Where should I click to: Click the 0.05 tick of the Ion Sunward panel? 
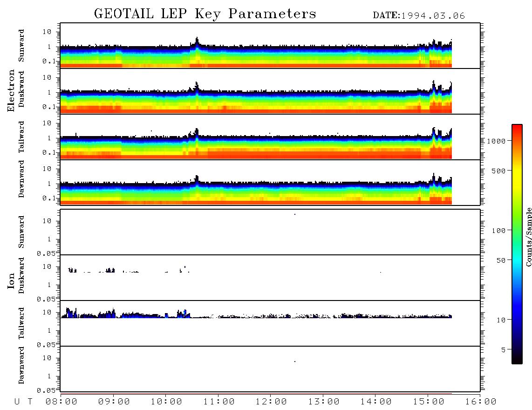pos(46,254)
